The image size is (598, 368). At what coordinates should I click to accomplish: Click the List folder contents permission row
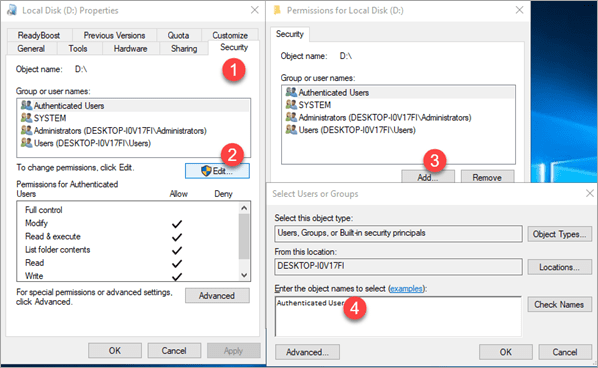point(128,250)
